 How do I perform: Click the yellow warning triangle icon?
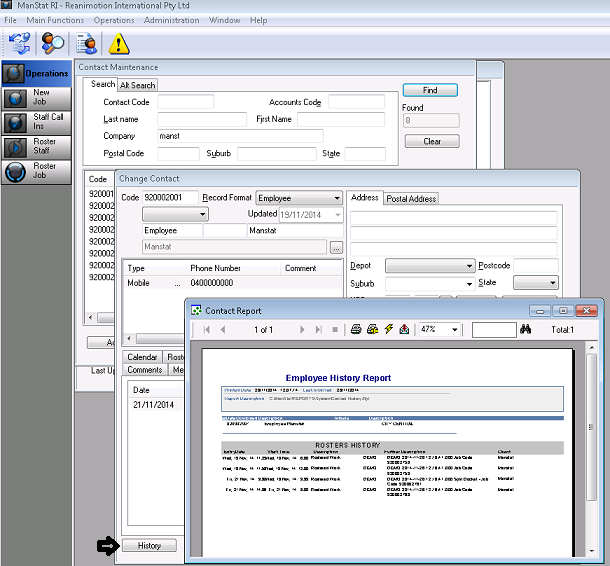pyautogui.click(x=119, y=43)
